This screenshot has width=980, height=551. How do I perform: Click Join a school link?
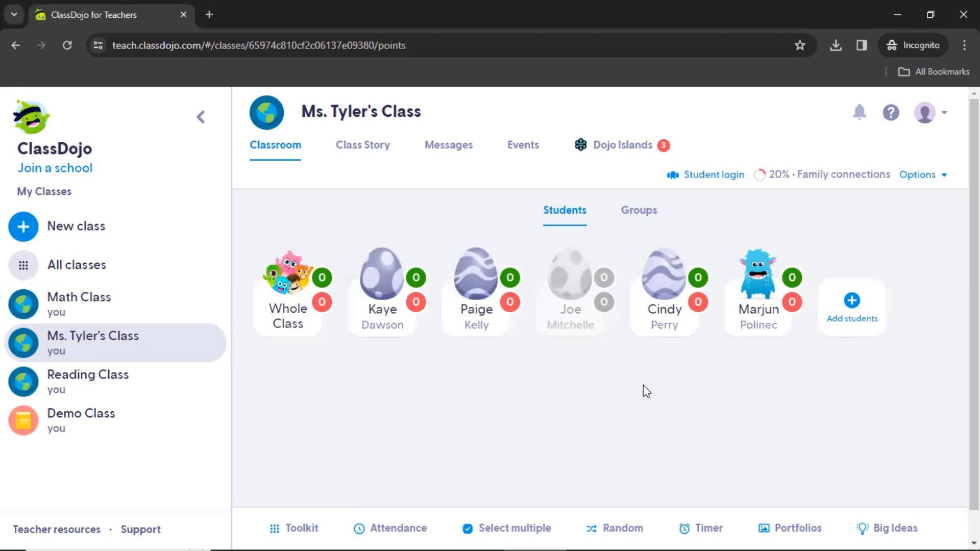click(x=55, y=167)
